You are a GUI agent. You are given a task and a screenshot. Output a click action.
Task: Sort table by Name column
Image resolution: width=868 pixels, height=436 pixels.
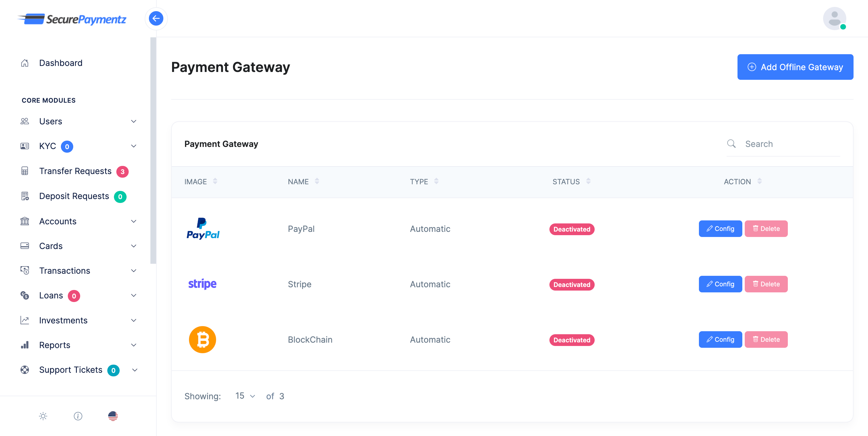point(317,182)
